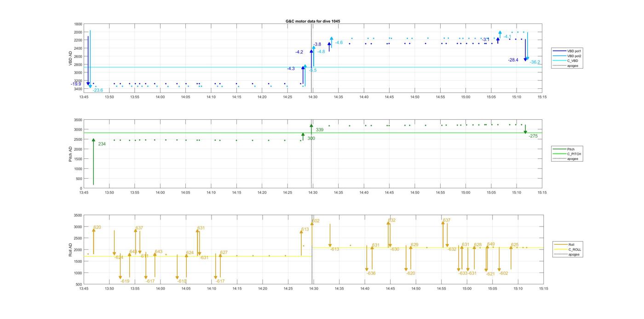Click the "613" roll data label

coord(305,229)
